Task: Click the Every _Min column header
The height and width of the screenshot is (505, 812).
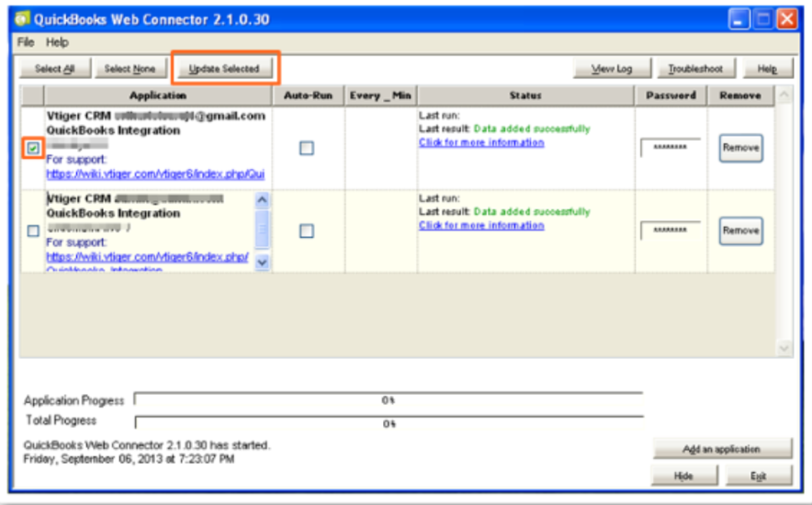Action: point(380,95)
